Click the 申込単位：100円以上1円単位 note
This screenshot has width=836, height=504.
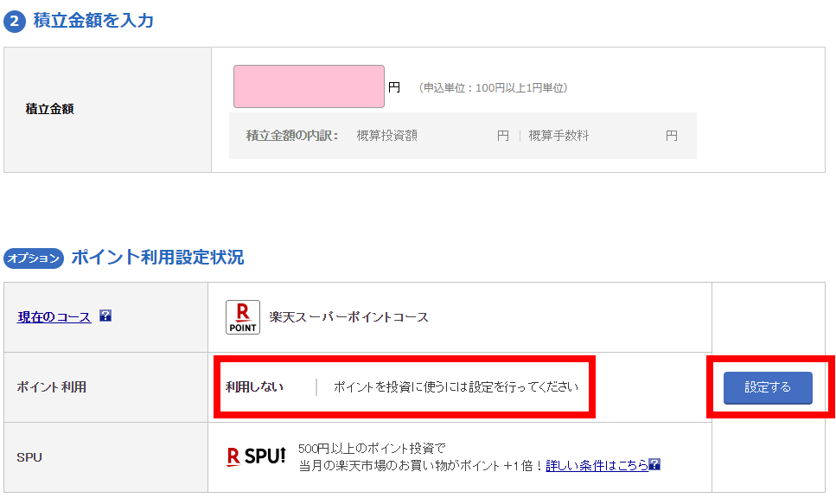(493, 87)
